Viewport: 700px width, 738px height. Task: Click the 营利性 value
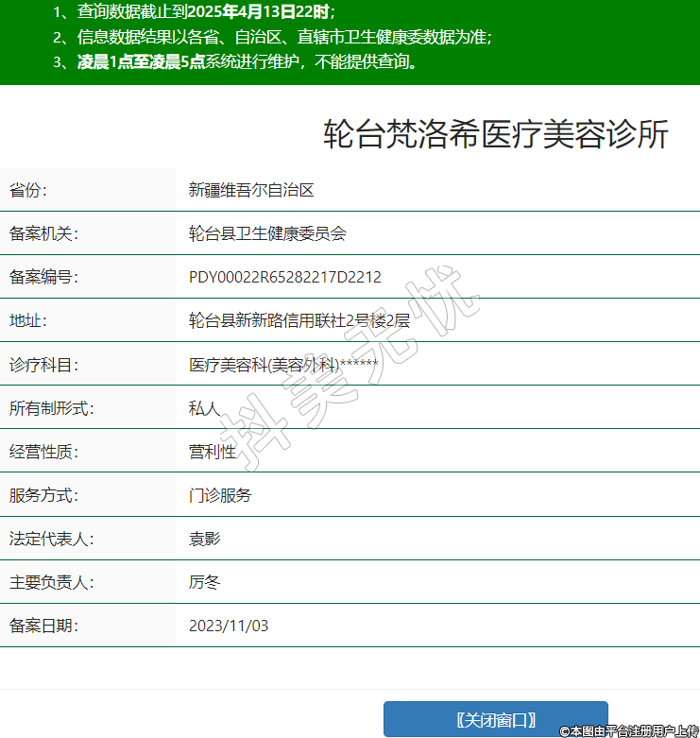(212, 452)
